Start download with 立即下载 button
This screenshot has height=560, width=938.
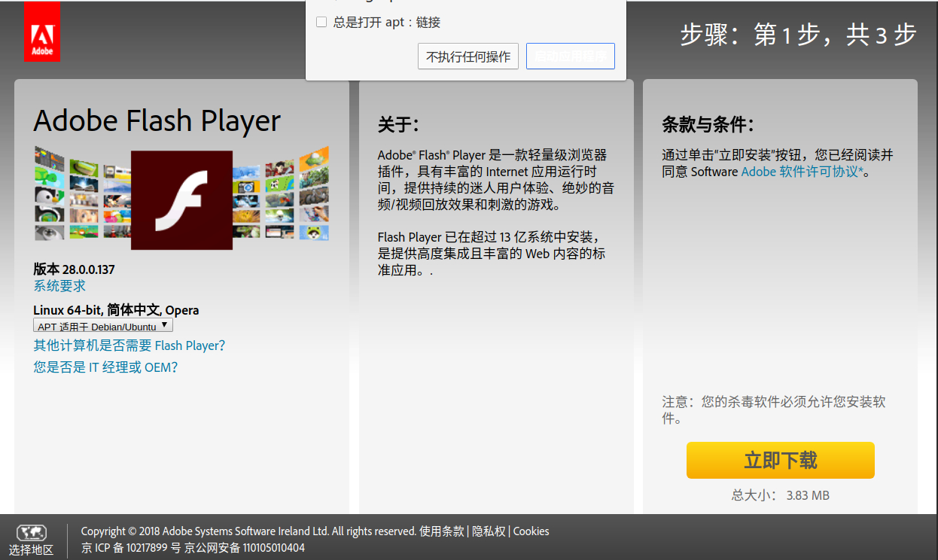781,460
